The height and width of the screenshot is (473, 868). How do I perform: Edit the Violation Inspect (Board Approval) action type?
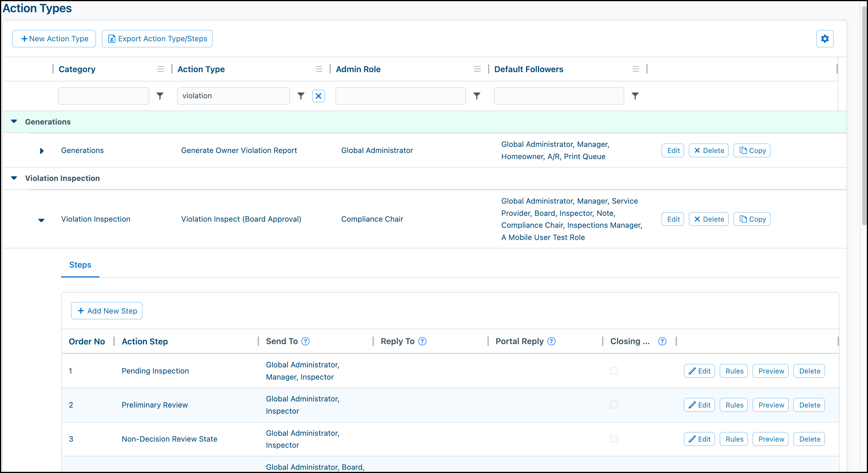coord(673,219)
